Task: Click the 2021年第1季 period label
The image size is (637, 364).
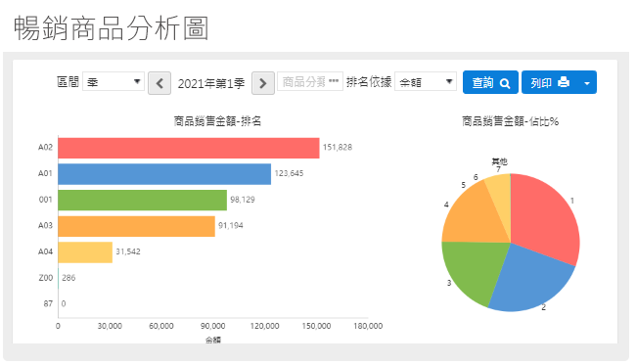Action: tap(211, 84)
